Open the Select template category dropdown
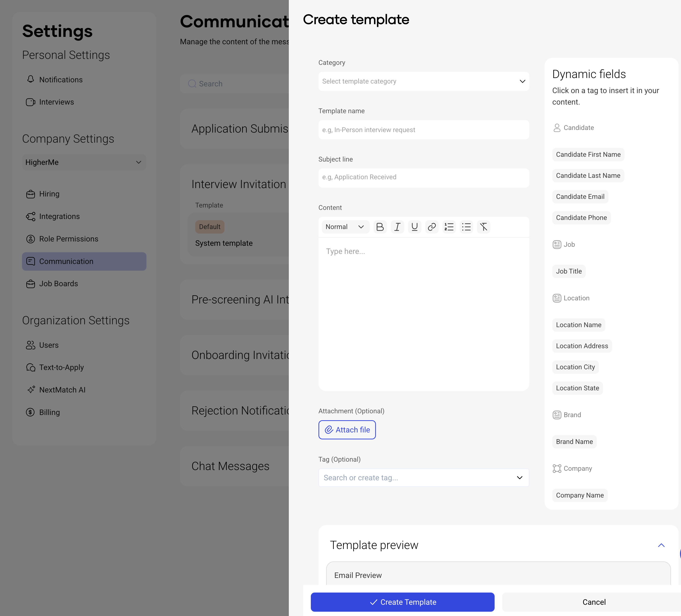Screen dimensions: 681x616 click(x=423, y=81)
